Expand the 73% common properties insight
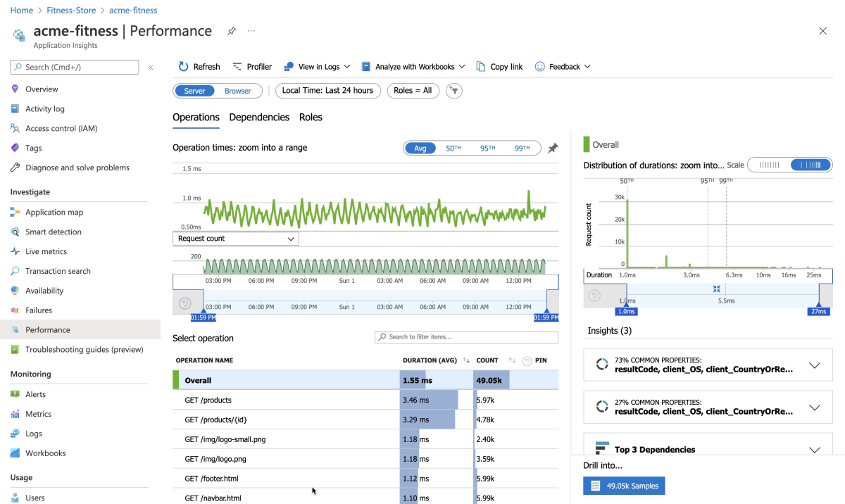845x504 pixels. tap(815, 365)
